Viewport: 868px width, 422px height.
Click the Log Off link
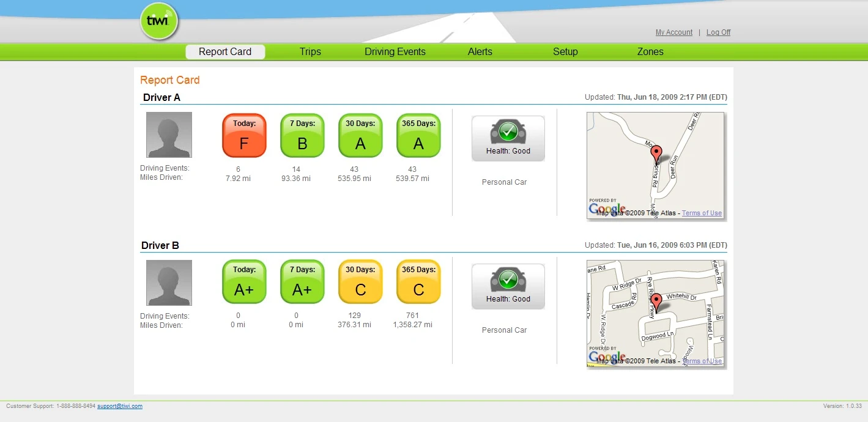pyautogui.click(x=719, y=32)
